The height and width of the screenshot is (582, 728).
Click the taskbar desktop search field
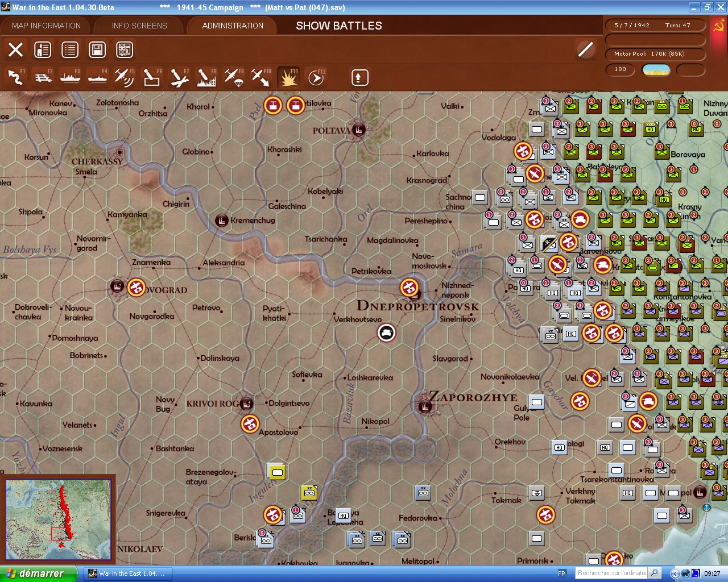(x=612, y=573)
